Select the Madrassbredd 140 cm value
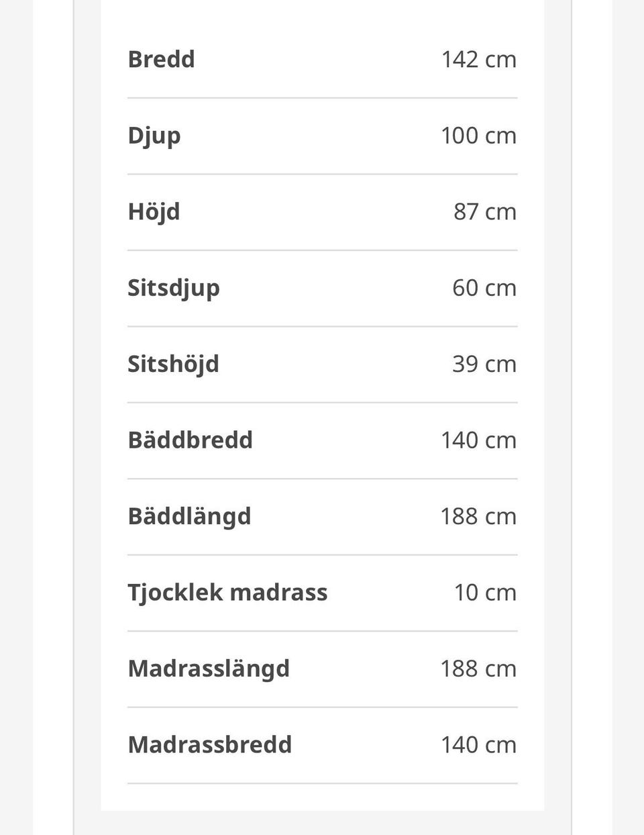This screenshot has width=644, height=835. pyautogui.click(x=479, y=744)
